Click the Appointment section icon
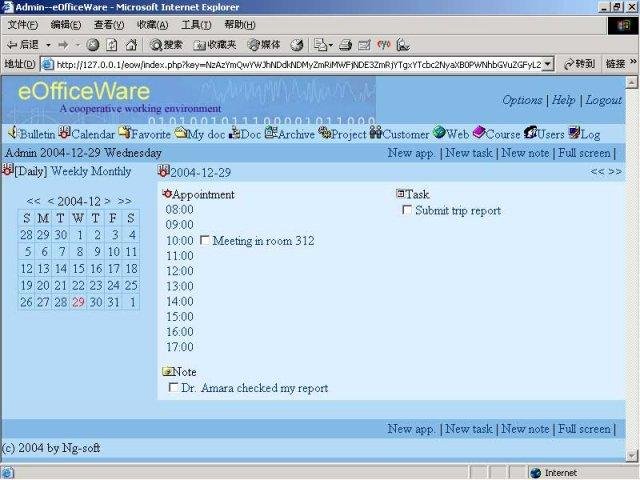The height and width of the screenshot is (480, 640). (167, 193)
